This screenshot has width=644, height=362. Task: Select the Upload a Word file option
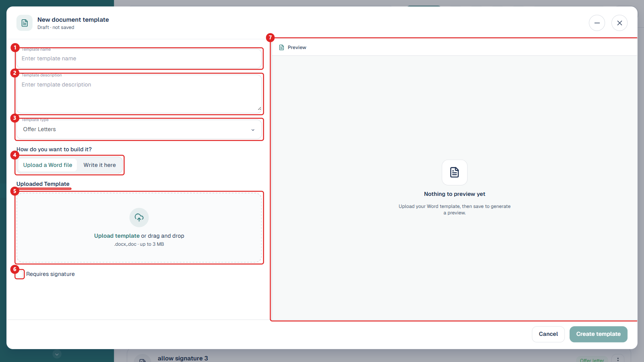[47, 165]
